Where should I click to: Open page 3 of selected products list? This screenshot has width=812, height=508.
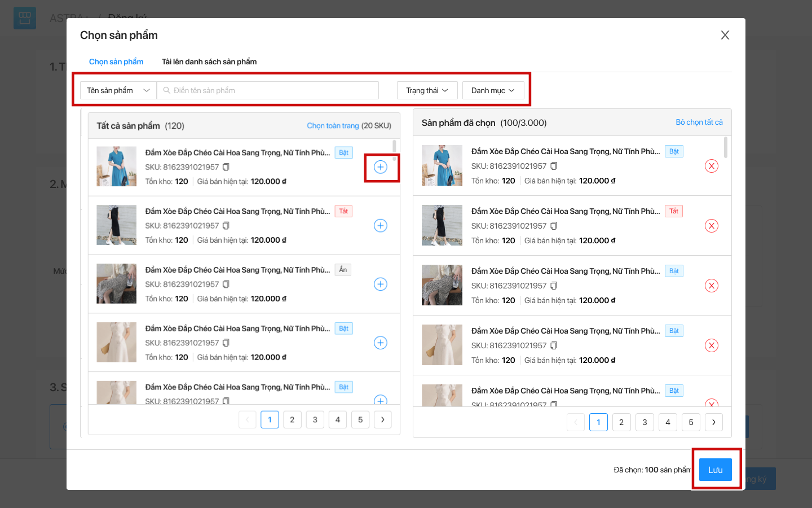(645, 422)
